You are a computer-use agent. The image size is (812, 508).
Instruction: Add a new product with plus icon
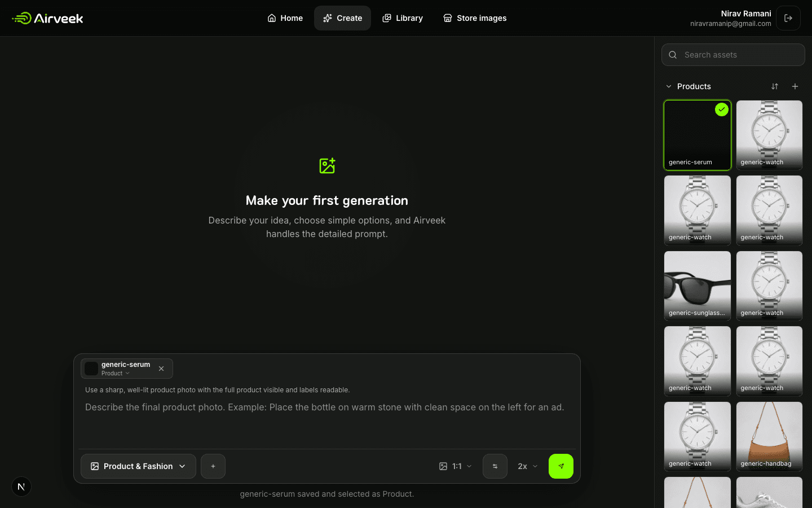(x=795, y=86)
